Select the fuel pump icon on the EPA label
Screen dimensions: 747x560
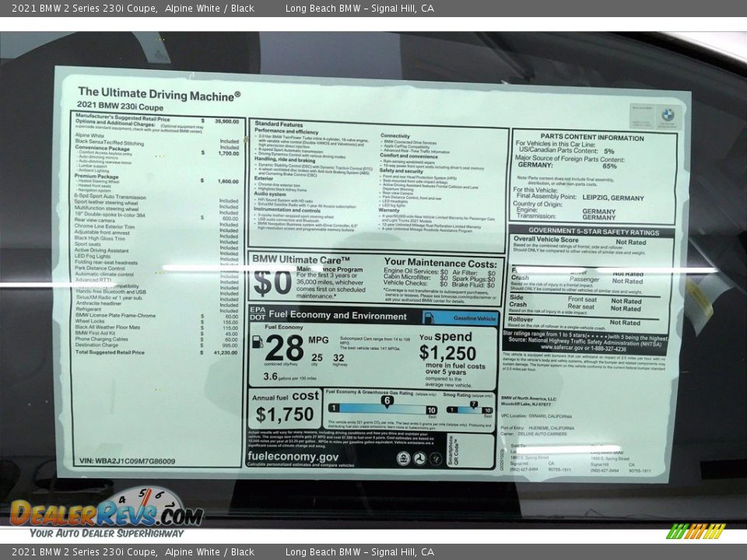pyautogui.click(x=258, y=343)
